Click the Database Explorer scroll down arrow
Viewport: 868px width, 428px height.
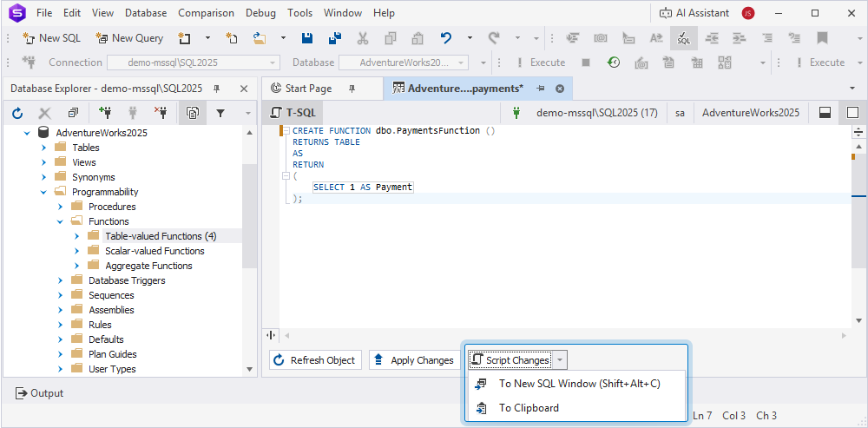[x=249, y=369]
